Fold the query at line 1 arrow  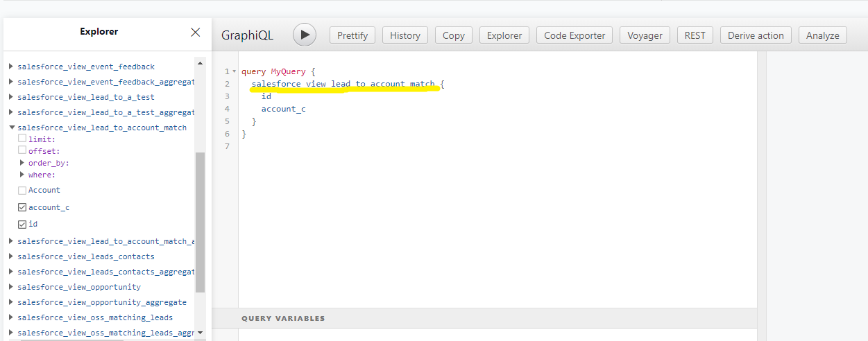coord(234,71)
